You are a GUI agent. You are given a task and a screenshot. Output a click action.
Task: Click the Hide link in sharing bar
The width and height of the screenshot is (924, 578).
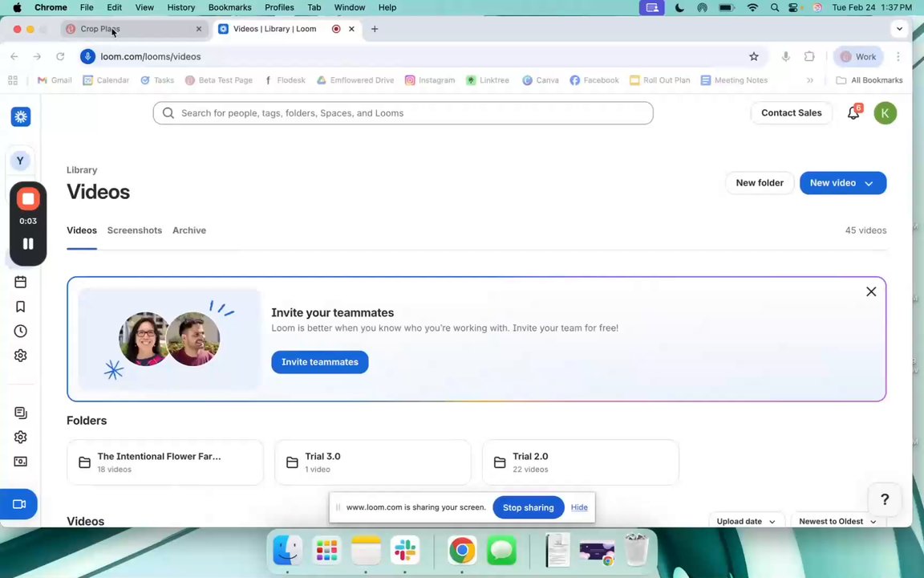[579, 507]
